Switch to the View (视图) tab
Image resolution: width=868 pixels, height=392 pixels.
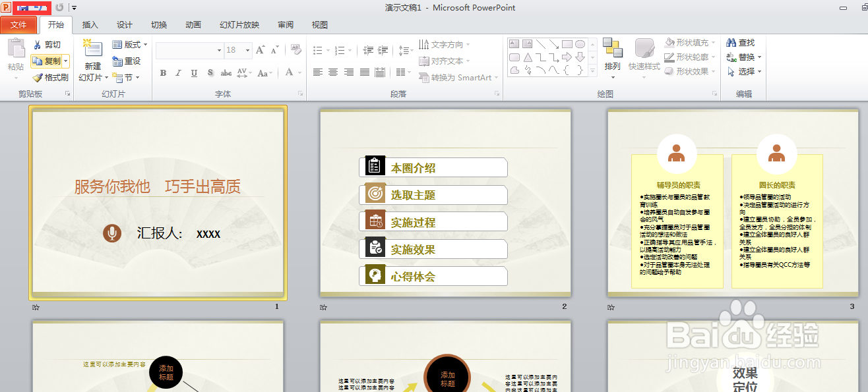pos(320,25)
